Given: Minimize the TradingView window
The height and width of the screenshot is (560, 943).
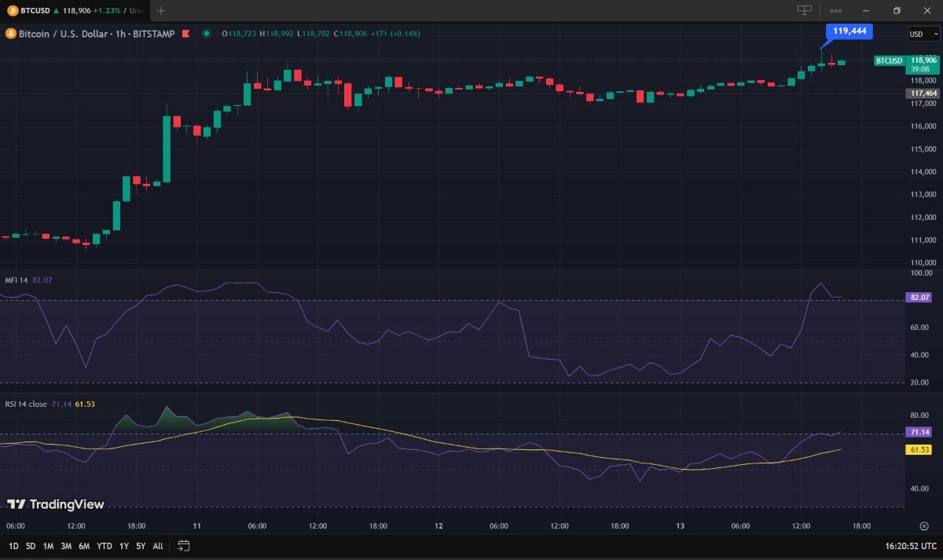Looking at the screenshot, I should pyautogui.click(x=866, y=10).
